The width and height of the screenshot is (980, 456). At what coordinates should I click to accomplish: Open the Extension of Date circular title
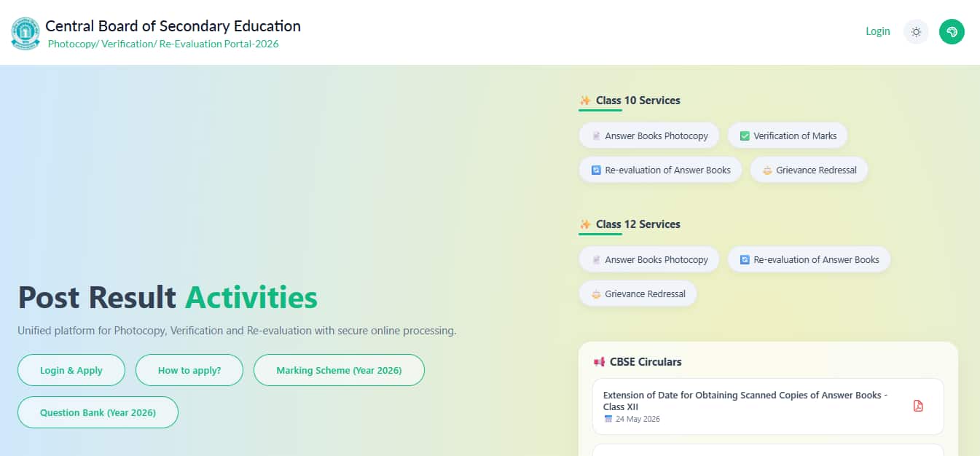[745, 401]
